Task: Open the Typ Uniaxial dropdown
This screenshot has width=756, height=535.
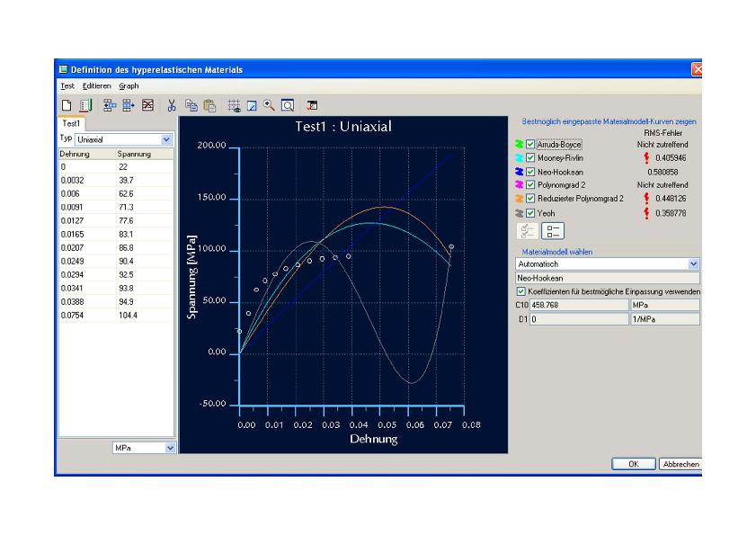Action: point(166,139)
